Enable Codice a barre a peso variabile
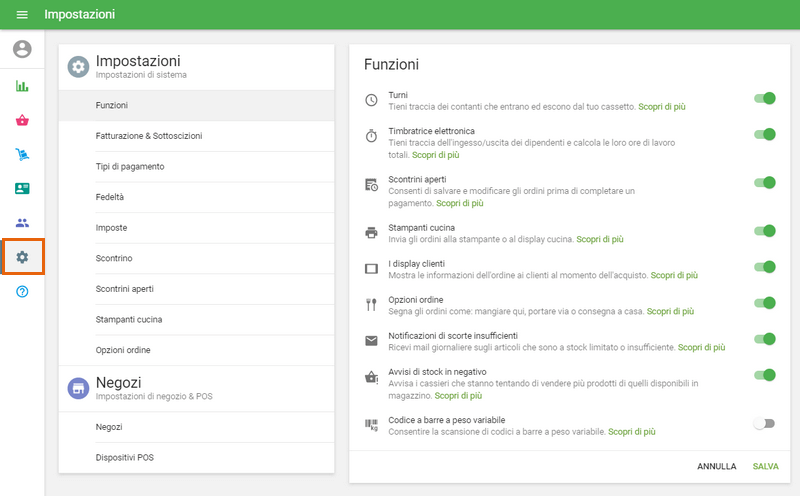The image size is (800, 496). click(x=765, y=423)
